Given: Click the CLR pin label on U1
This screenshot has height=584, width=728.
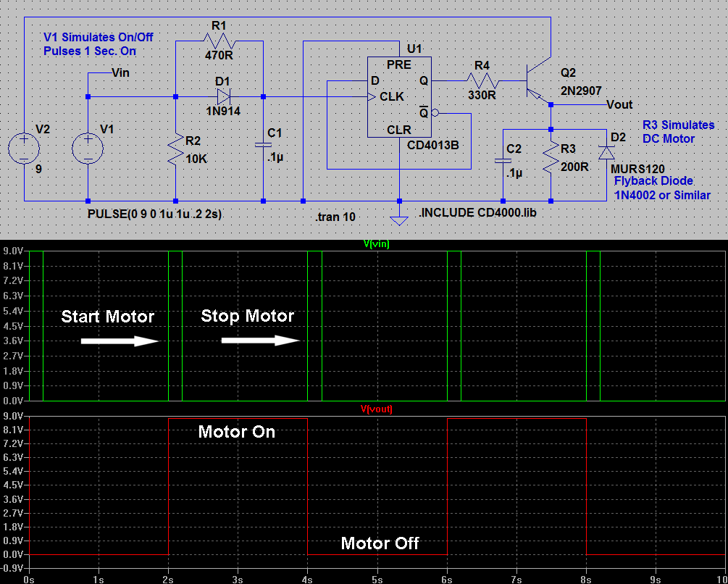Looking at the screenshot, I should pos(399,130).
